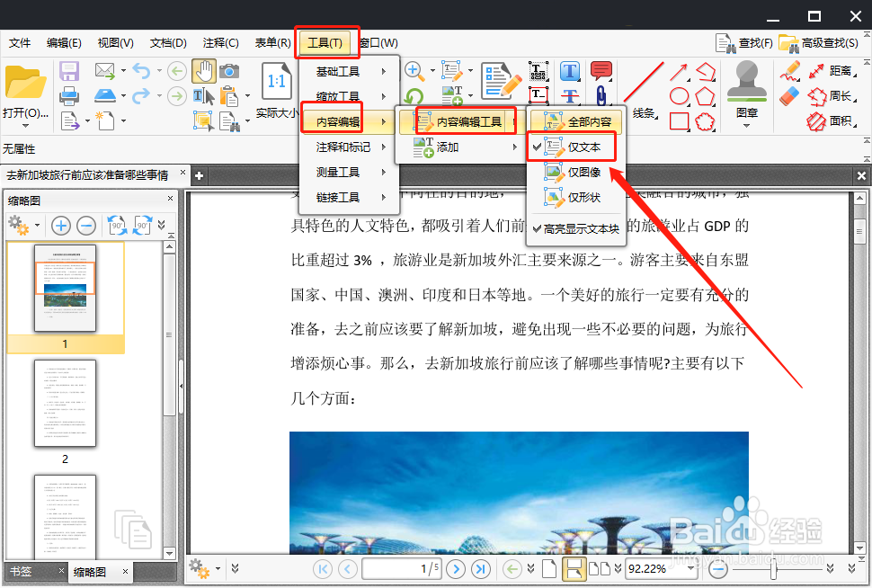
Task: Select the red oval shape tool
Action: tap(679, 96)
